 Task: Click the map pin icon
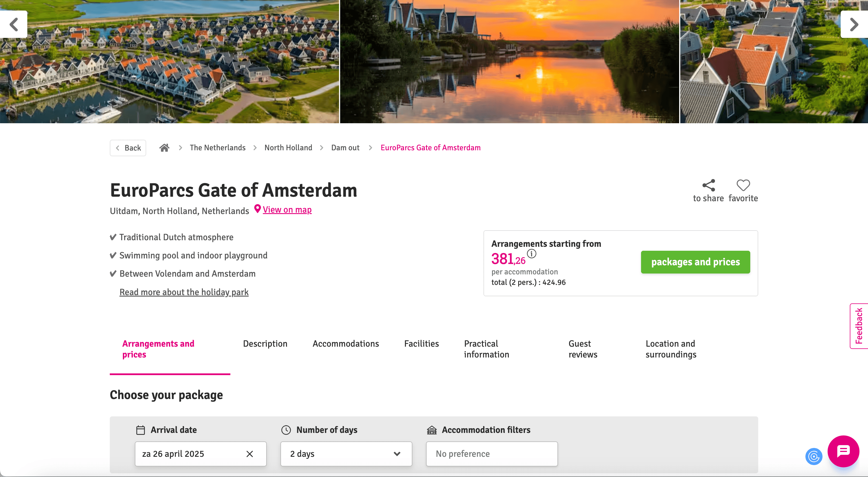(x=257, y=209)
